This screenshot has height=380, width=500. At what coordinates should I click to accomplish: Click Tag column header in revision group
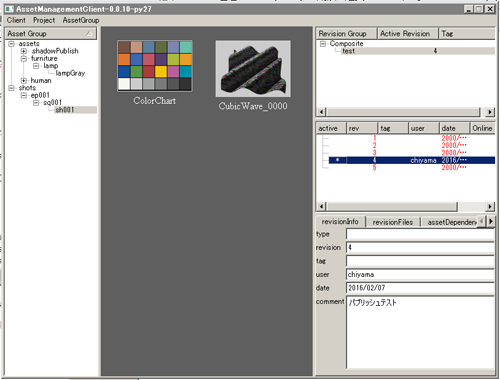tap(467, 33)
